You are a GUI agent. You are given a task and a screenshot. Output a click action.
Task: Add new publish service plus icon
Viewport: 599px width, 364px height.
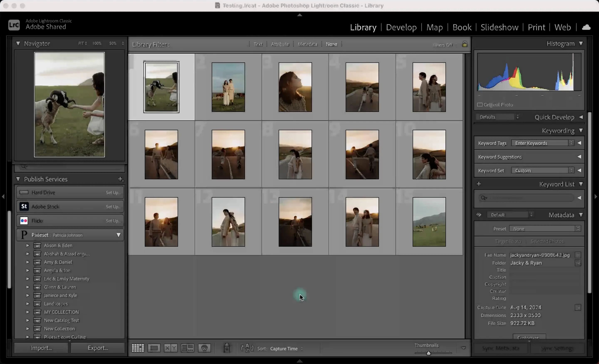pos(120,179)
